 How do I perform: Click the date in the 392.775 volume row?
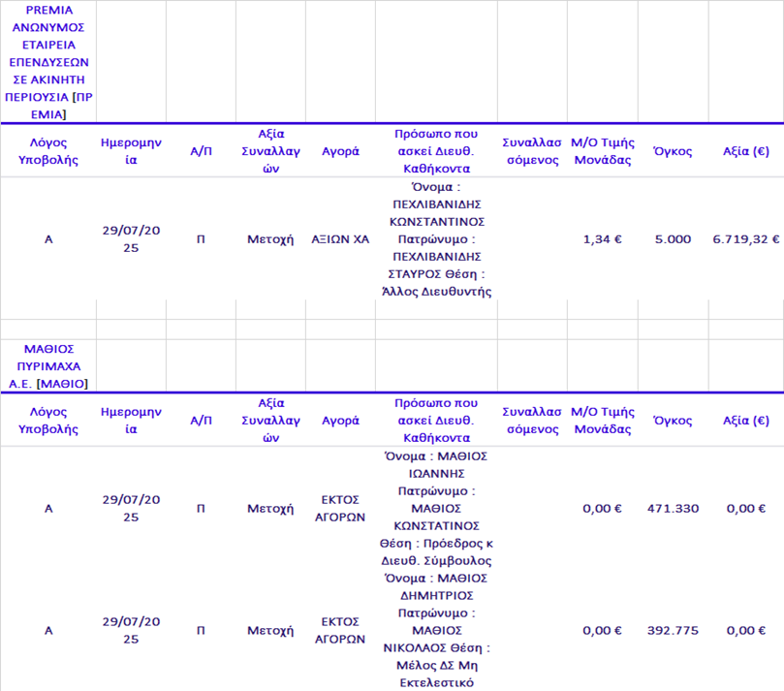click(x=131, y=631)
